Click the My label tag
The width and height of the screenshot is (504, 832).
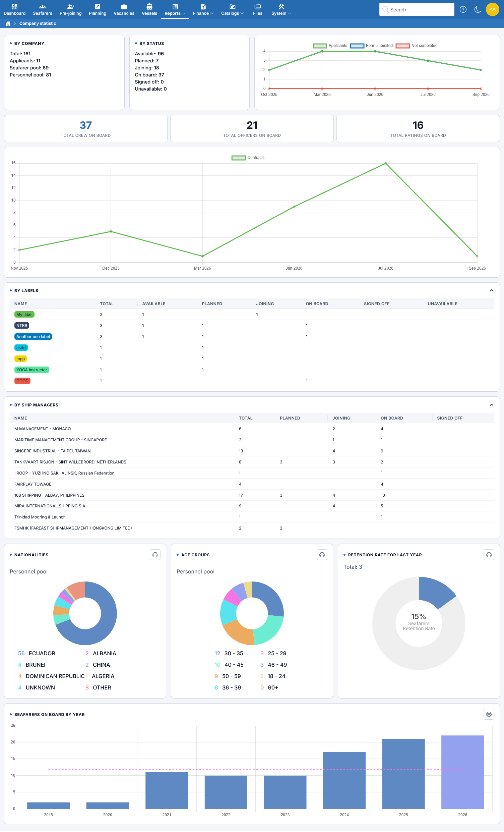pos(24,314)
